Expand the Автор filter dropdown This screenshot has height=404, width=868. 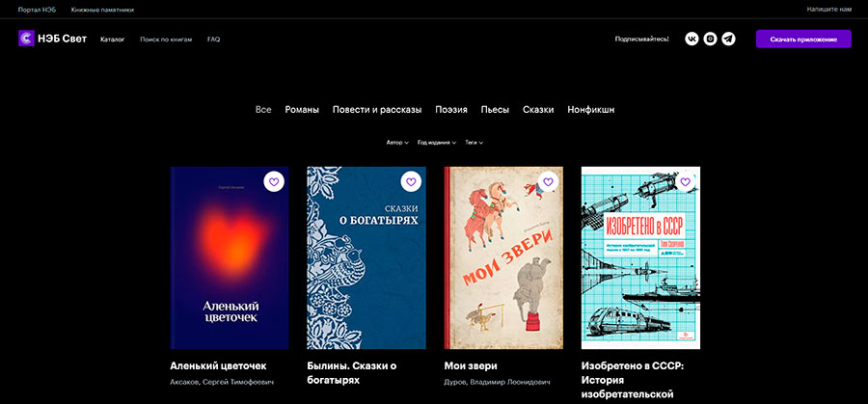(x=397, y=143)
